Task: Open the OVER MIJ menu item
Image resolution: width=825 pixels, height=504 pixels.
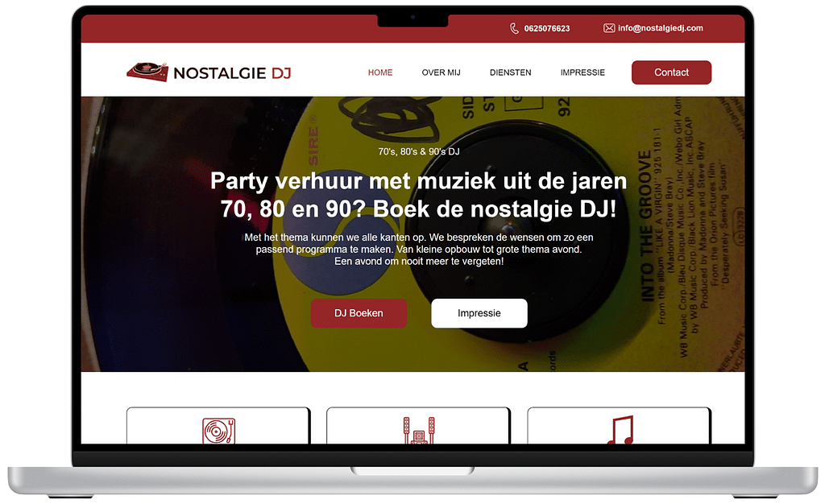Action: click(x=441, y=72)
